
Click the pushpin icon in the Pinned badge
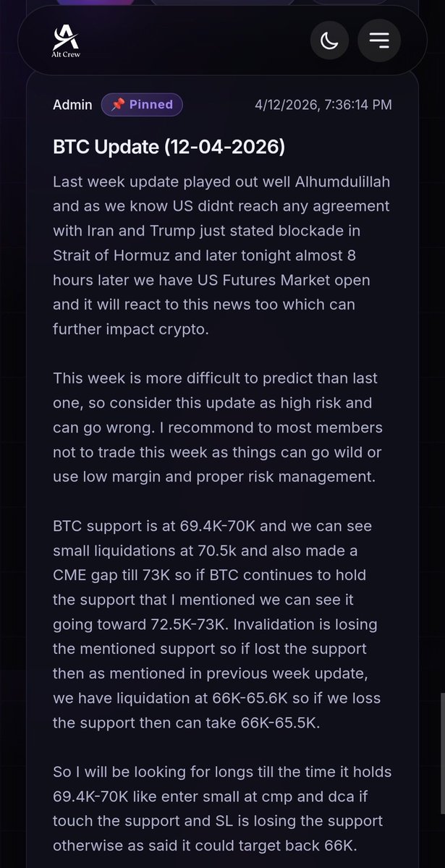[117, 105]
